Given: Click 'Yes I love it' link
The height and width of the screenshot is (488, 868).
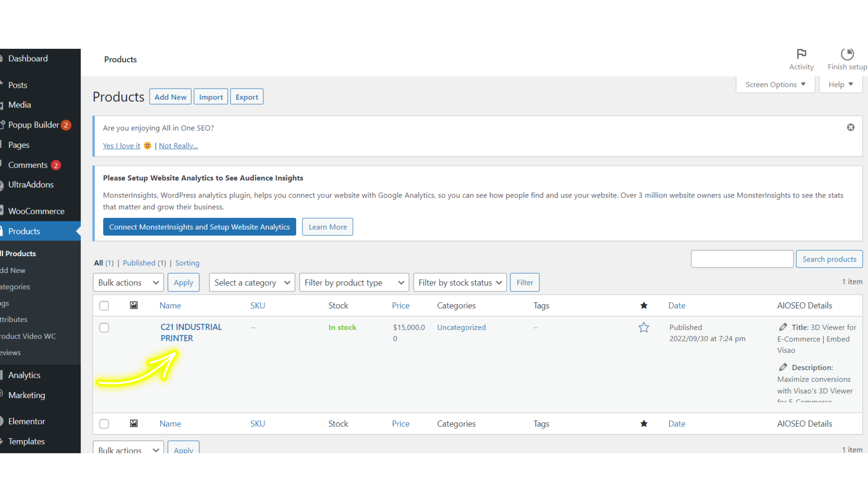Looking at the screenshot, I should coord(122,145).
